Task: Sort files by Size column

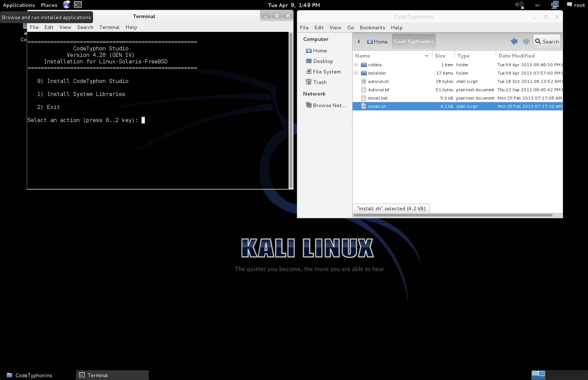Action: [443, 56]
